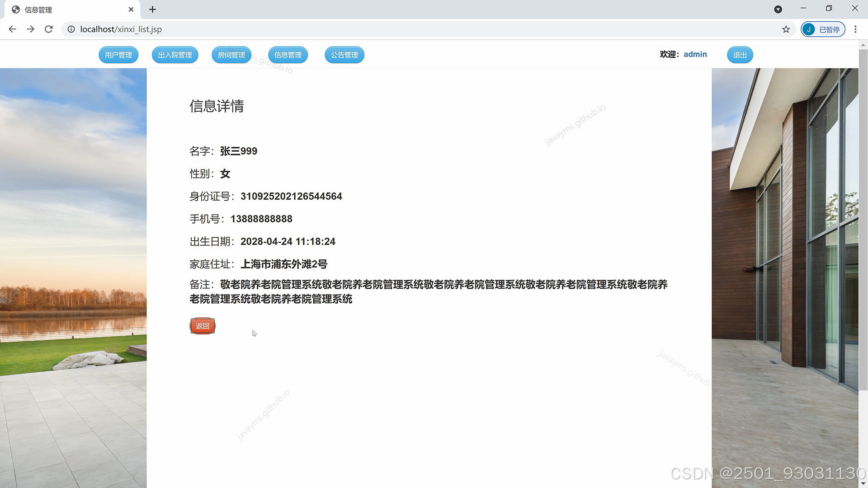Open 用户管理 navigation menu
Screen dimensions: 868x488
pyautogui.click(x=118, y=55)
